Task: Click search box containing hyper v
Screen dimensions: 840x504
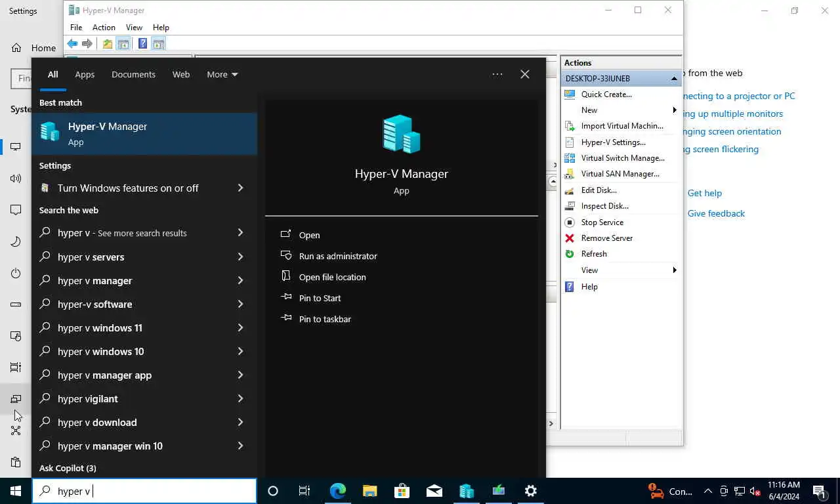Action: [x=144, y=491]
